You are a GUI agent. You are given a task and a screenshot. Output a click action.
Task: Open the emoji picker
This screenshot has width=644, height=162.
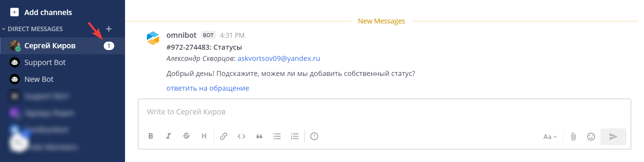pyautogui.click(x=591, y=136)
